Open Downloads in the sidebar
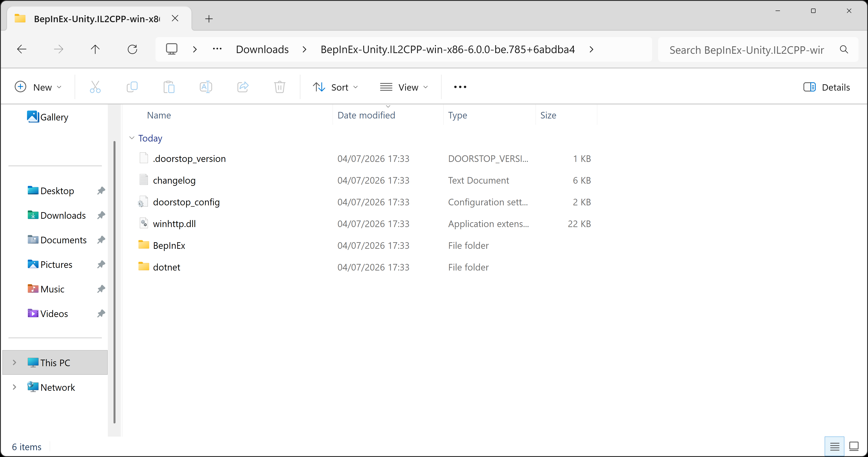 click(57, 215)
